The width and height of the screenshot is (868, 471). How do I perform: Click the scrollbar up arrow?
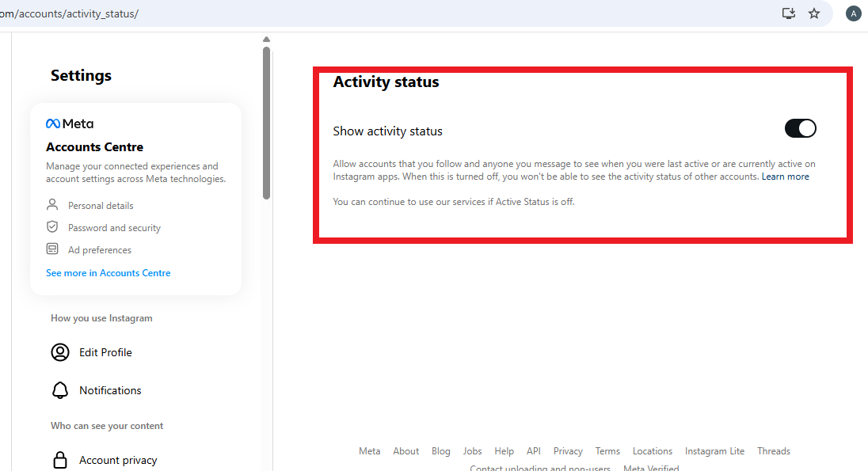266,40
